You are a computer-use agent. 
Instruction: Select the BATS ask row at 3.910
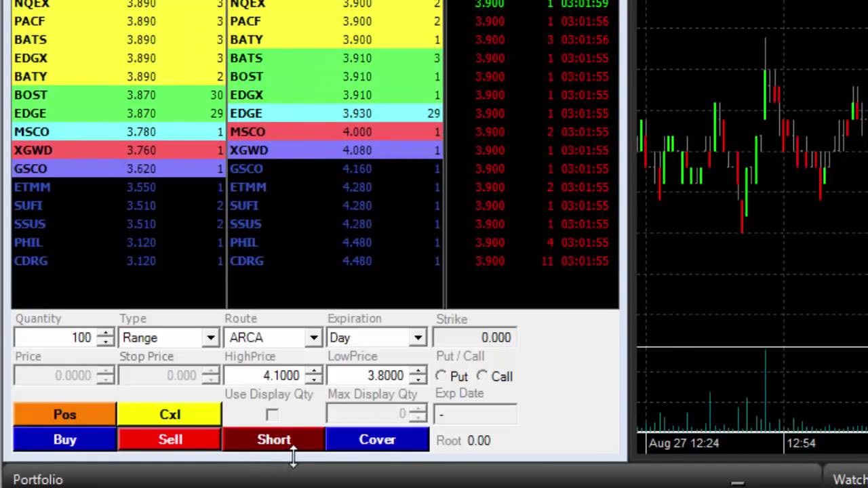coord(336,58)
